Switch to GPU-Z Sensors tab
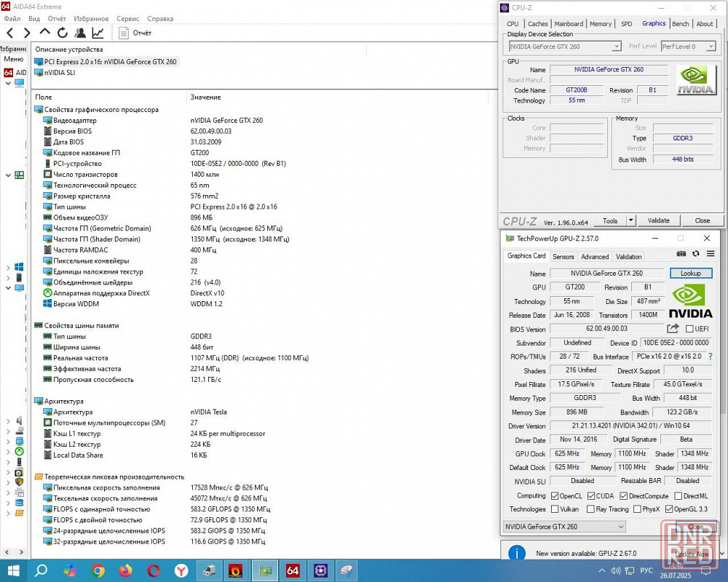 tap(563, 257)
